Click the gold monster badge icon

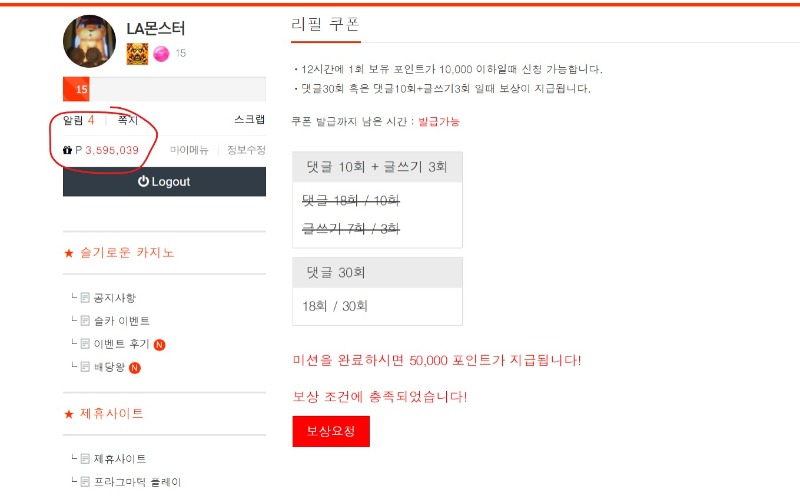pyautogui.click(x=138, y=53)
